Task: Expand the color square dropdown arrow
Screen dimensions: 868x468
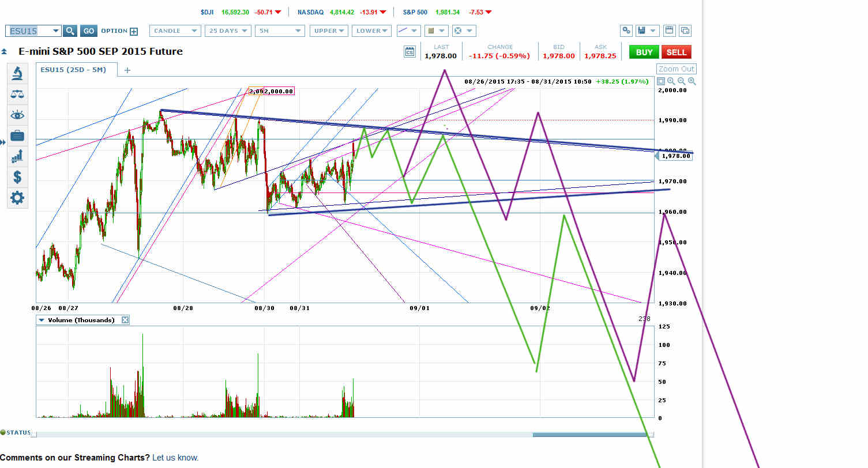Action: 442,31
